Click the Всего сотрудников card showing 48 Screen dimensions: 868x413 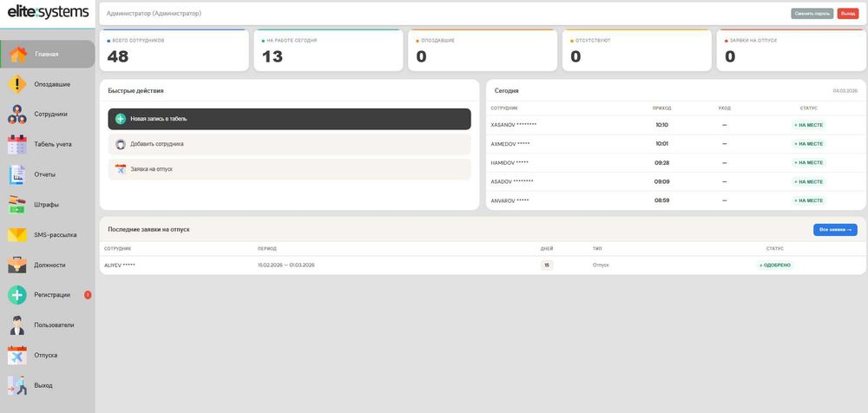(x=174, y=50)
